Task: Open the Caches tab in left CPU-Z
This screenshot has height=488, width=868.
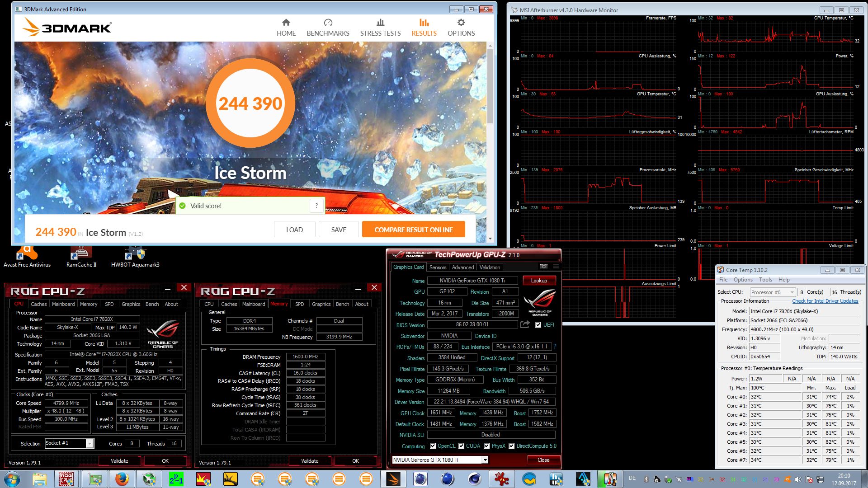Action: pyautogui.click(x=38, y=304)
